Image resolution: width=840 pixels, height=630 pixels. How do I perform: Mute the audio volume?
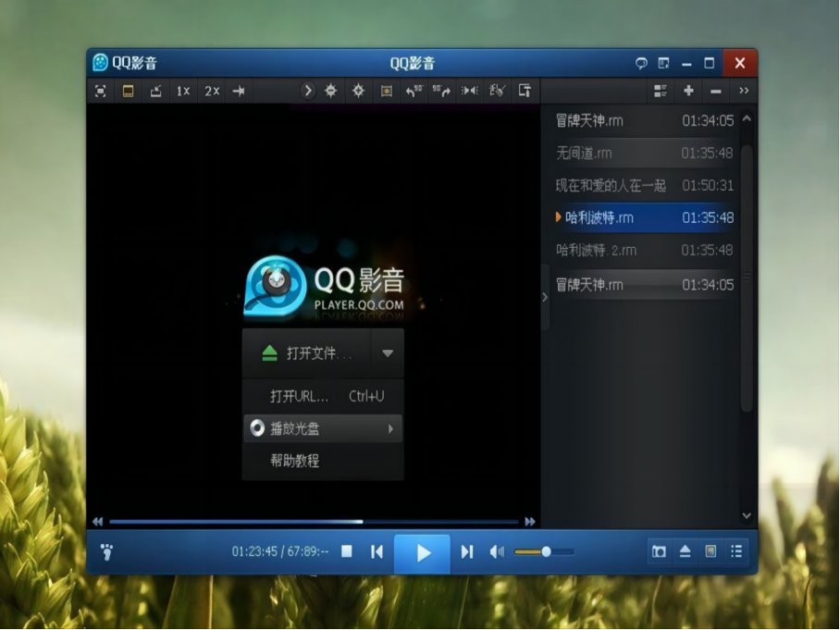pos(496,551)
